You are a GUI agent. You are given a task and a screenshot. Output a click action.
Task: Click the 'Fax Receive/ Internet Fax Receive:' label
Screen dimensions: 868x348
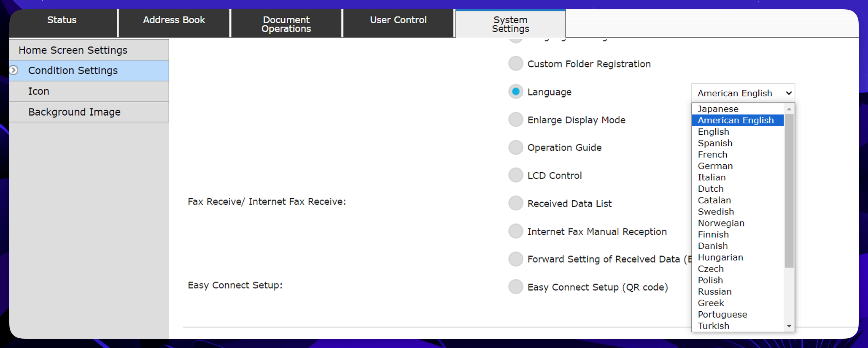click(x=267, y=201)
